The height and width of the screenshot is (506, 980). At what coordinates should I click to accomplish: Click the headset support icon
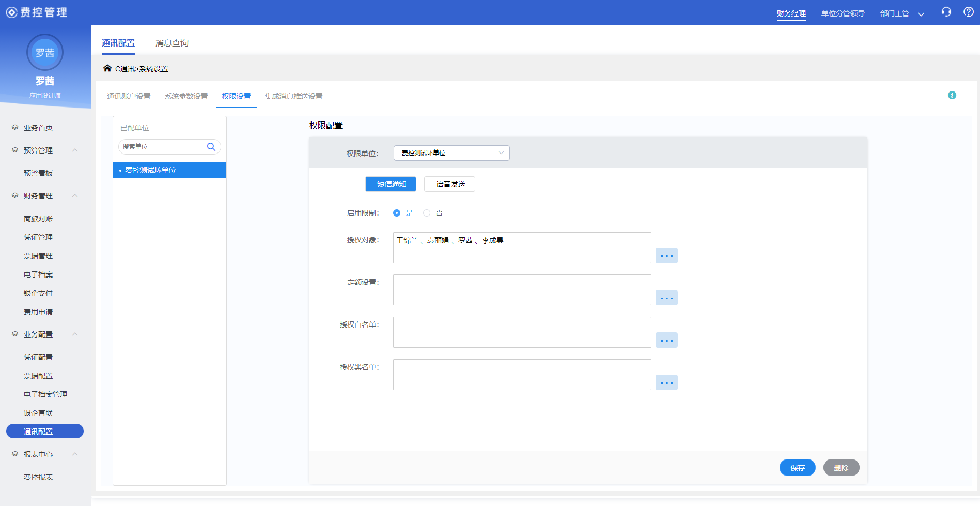pos(946,12)
